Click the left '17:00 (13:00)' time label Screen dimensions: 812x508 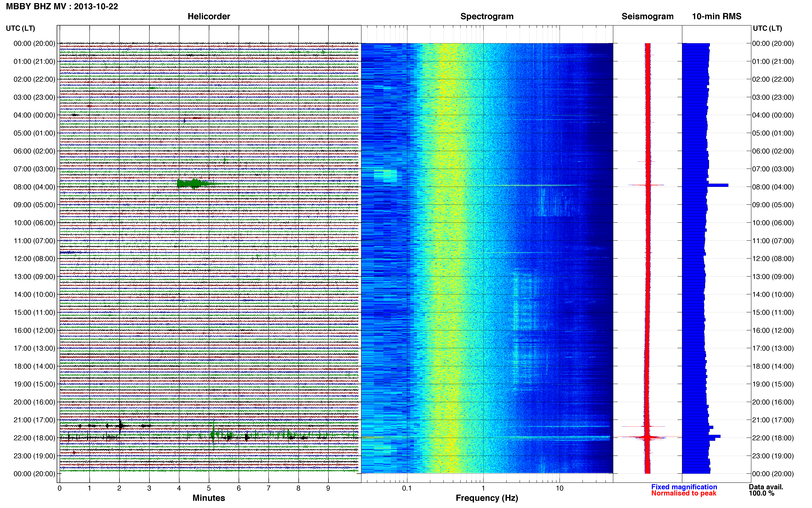(x=34, y=348)
